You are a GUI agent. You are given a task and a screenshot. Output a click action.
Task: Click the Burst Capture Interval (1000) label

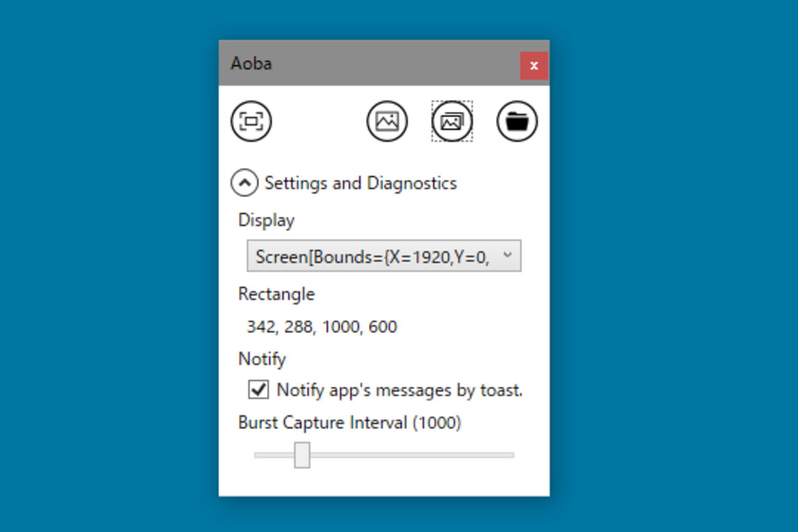350,422
